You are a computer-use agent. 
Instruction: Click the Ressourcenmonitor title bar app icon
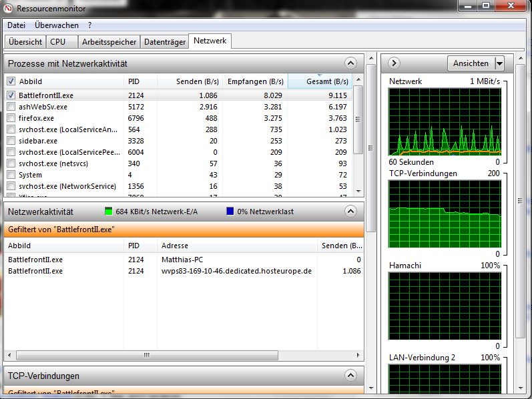pos(9,7)
